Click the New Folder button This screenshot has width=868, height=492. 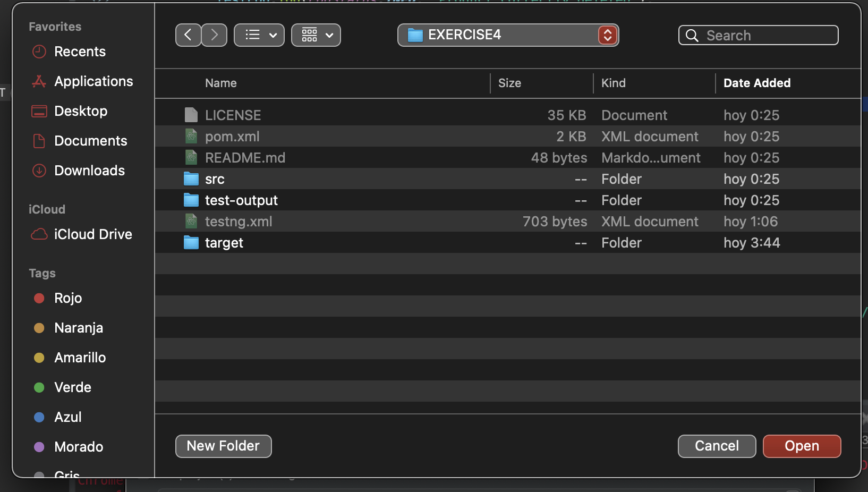(x=223, y=446)
